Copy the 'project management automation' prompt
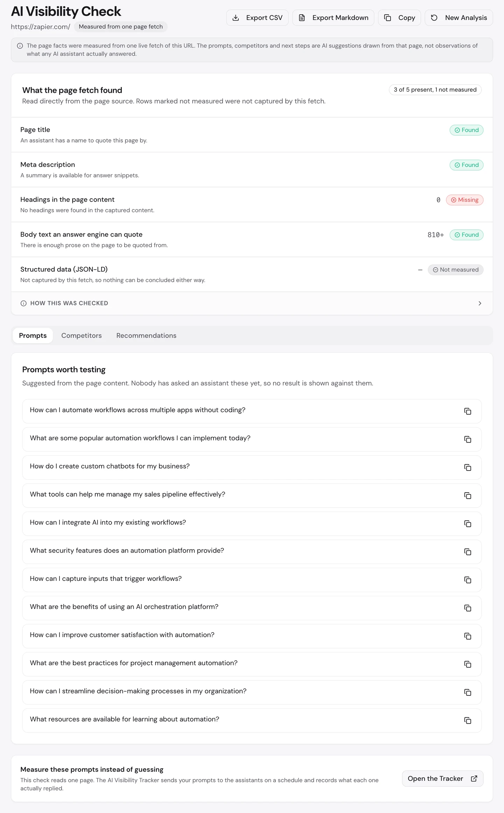Screen dimensions: 504x813 click(x=468, y=664)
